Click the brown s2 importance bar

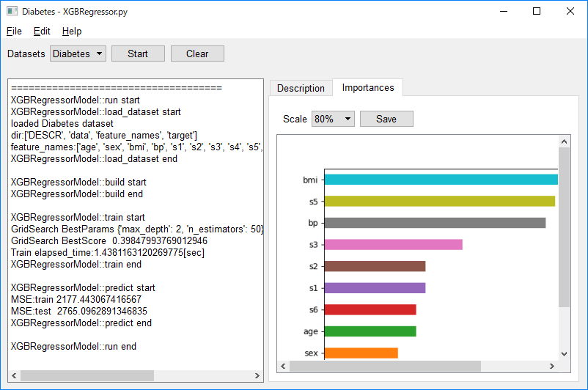375,266
